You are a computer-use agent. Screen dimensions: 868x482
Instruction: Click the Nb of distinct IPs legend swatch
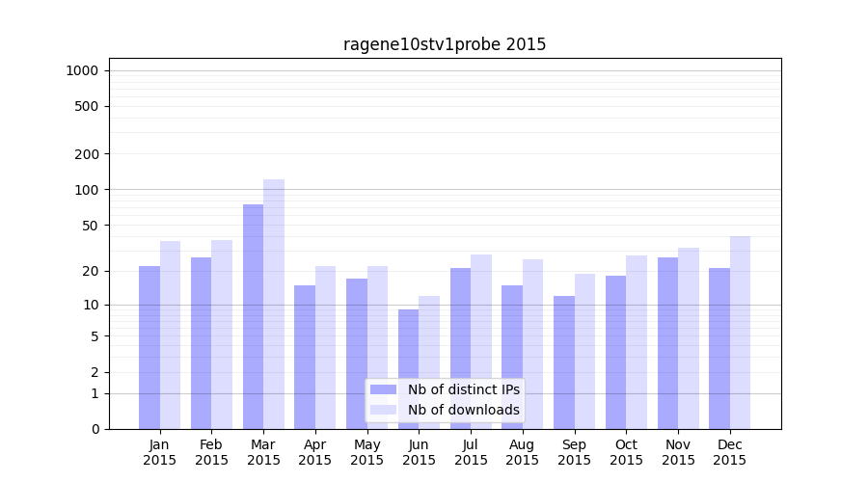point(383,389)
